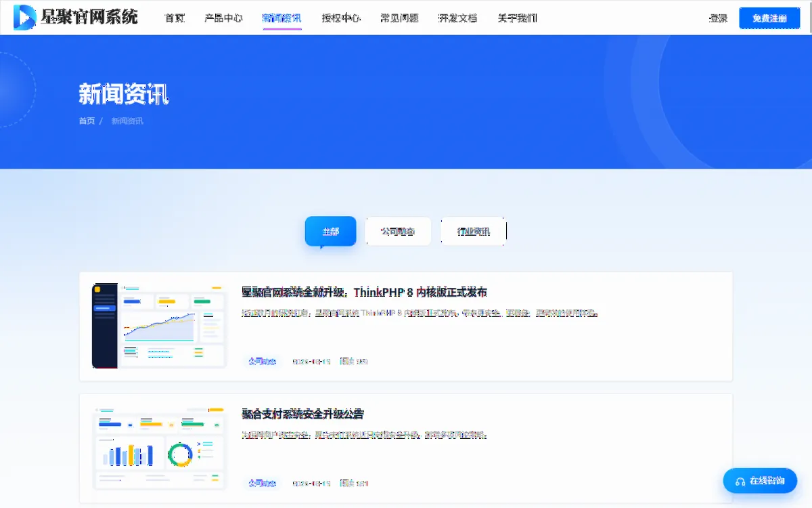Click the 星聚官网系统 logo icon

coord(25,17)
